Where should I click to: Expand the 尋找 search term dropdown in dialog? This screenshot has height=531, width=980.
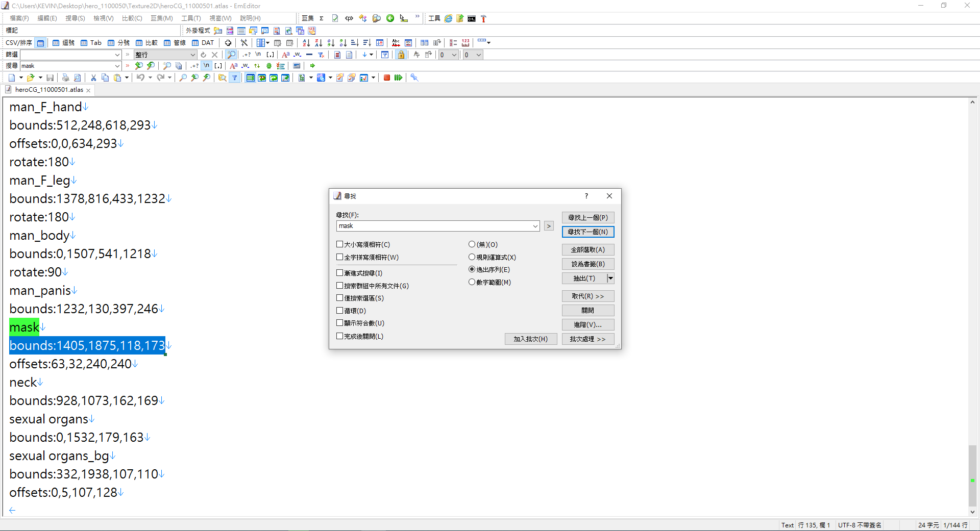tap(535, 226)
